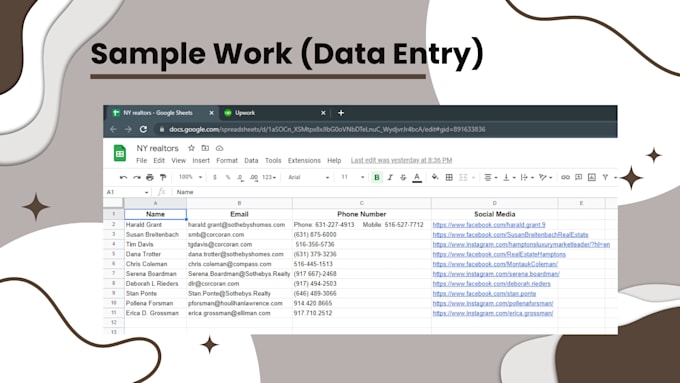Switch to the Upwork browser tab
The height and width of the screenshot is (383, 680).
coord(275,113)
